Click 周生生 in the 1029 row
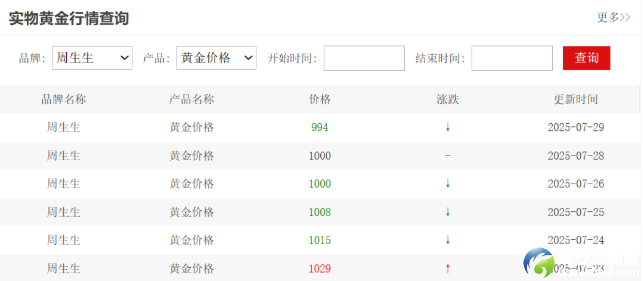Viewport: 644px width, 281px height. (63, 268)
